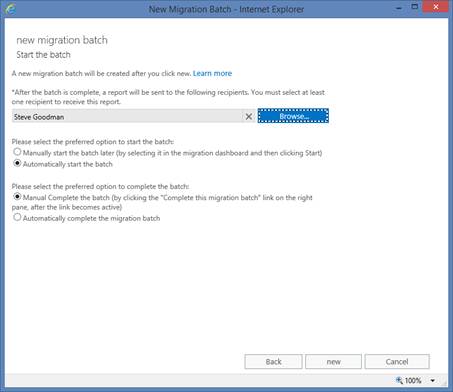Image resolution: width=453 pixels, height=392 pixels.
Task: Select Manual Complete the batch option
Action: tap(17, 197)
